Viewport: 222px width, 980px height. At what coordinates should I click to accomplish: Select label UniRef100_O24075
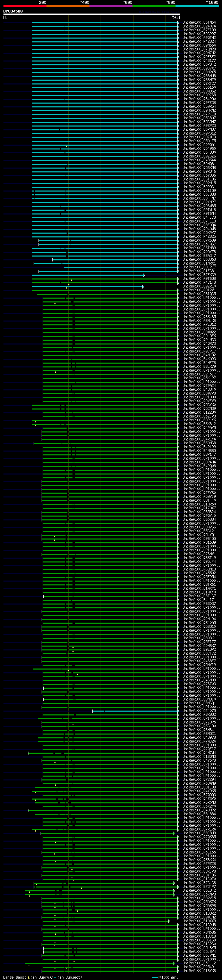(199, 711)
